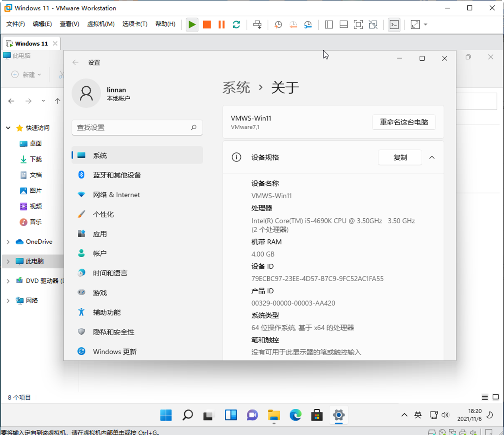Open 辅助功能 settings
The width and height of the screenshot is (504, 435).
[x=137, y=312]
